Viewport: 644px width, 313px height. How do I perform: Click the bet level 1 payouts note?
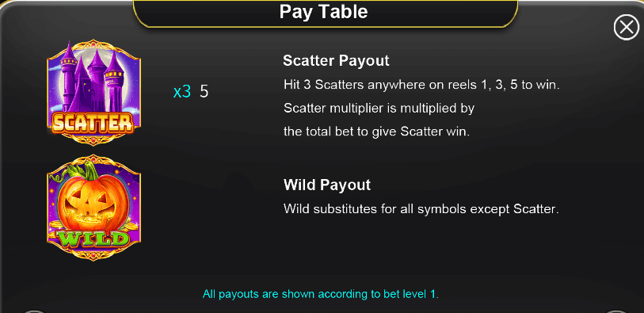(321, 294)
